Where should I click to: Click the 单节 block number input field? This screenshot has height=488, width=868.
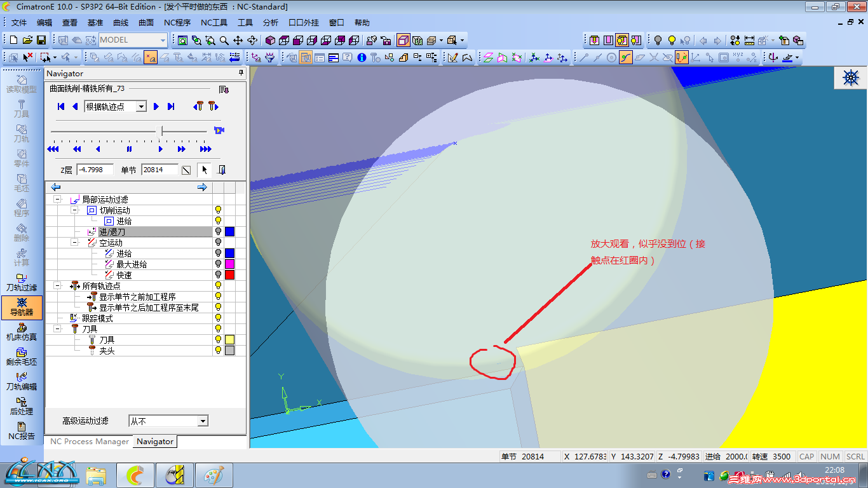point(159,170)
